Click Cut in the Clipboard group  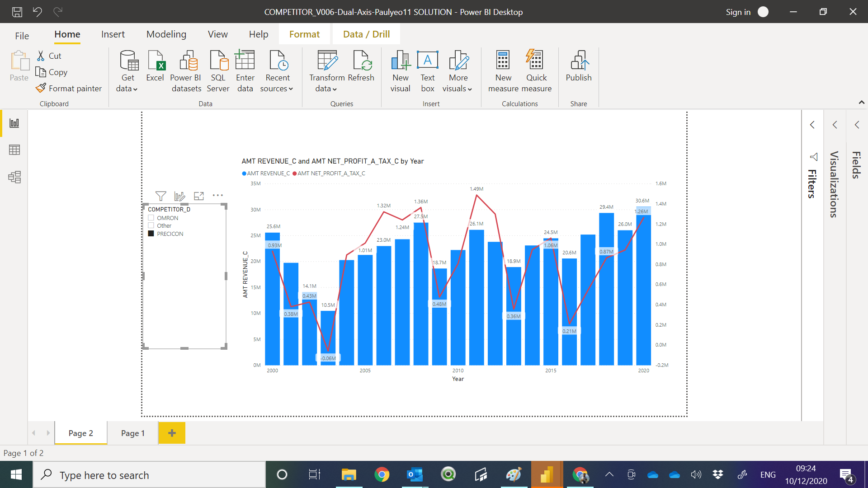49,56
